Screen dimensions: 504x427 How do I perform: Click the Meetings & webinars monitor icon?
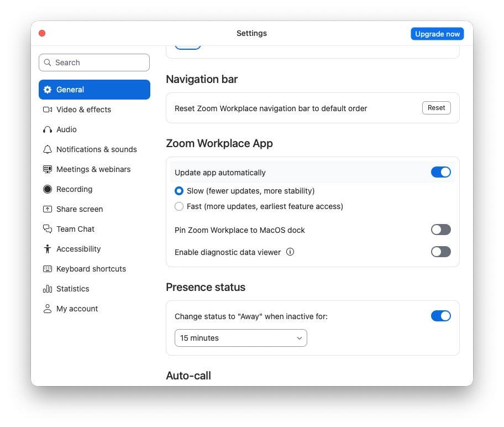coord(48,169)
